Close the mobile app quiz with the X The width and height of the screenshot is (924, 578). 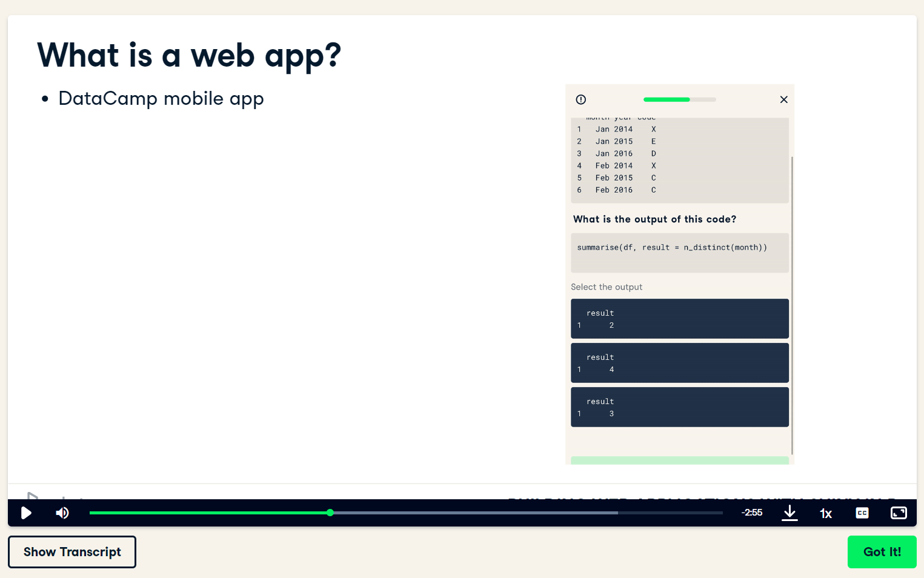(x=784, y=99)
